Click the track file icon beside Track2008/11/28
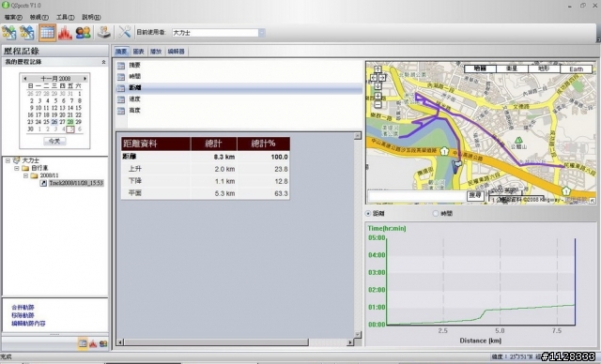Viewport: 601px width, 364px height. [43, 183]
